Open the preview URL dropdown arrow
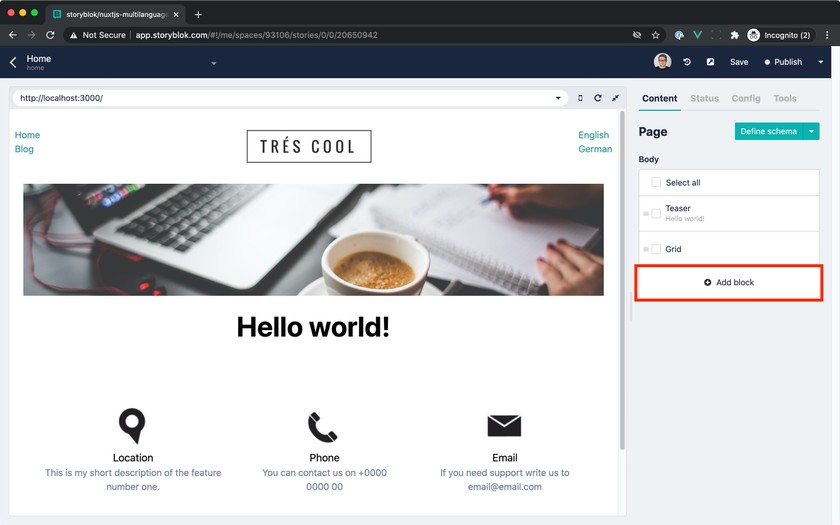The height and width of the screenshot is (525, 840). click(x=558, y=98)
